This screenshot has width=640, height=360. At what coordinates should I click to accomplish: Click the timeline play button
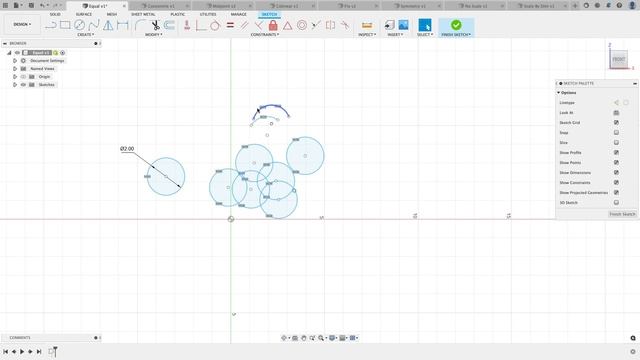(x=22, y=351)
